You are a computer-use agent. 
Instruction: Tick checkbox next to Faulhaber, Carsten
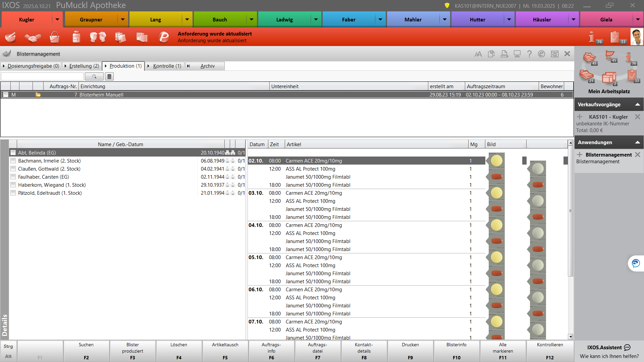[x=13, y=177]
